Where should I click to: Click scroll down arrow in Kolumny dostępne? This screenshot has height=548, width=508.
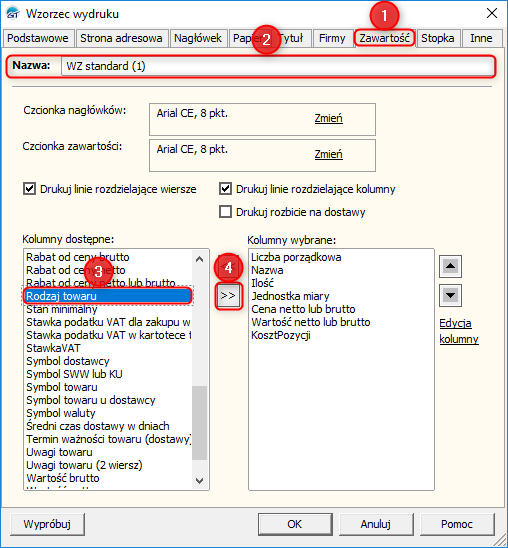199,481
